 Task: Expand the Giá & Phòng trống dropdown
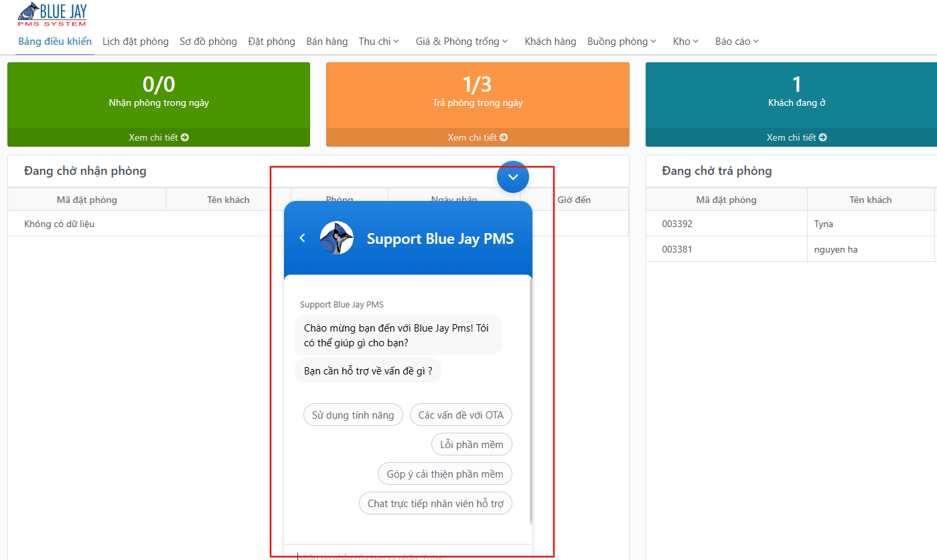[461, 42]
